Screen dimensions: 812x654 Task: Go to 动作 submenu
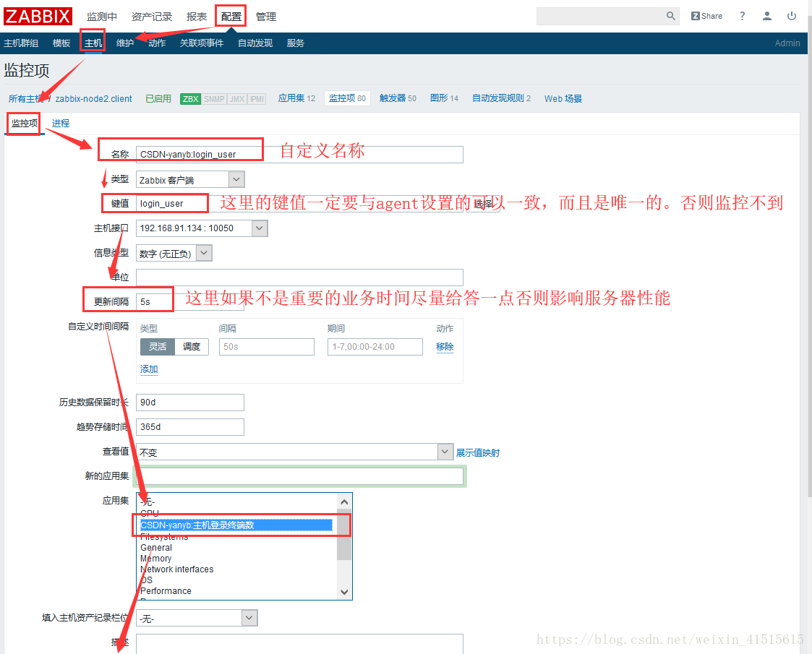[x=156, y=43]
